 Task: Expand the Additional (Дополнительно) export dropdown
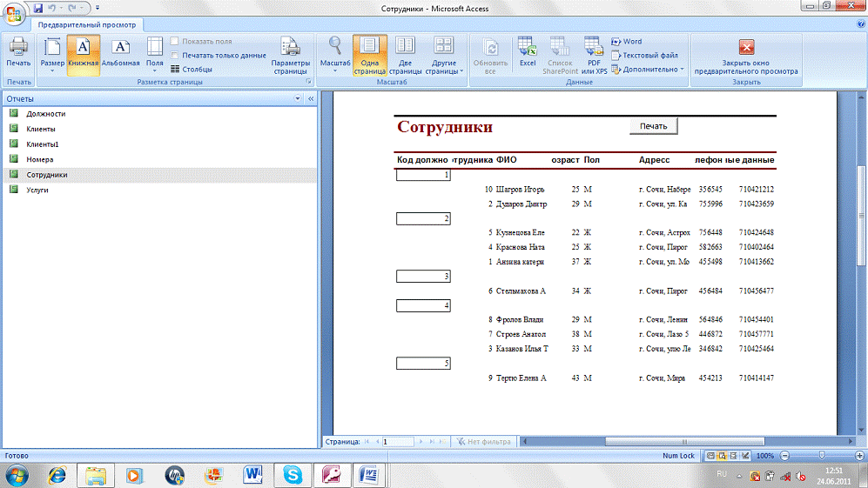coord(648,69)
